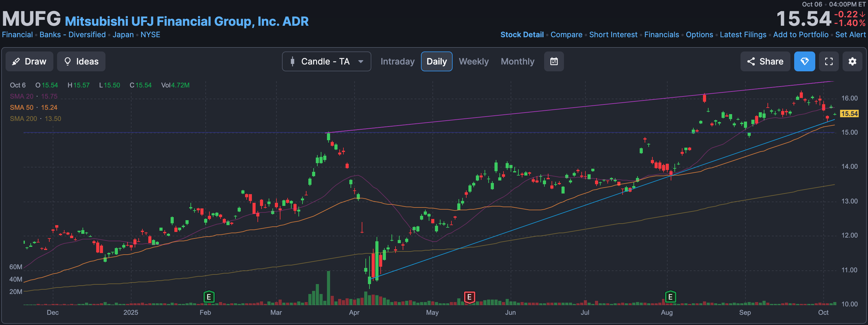Select the Daily timeframe
868x325 pixels.
(437, 61)
